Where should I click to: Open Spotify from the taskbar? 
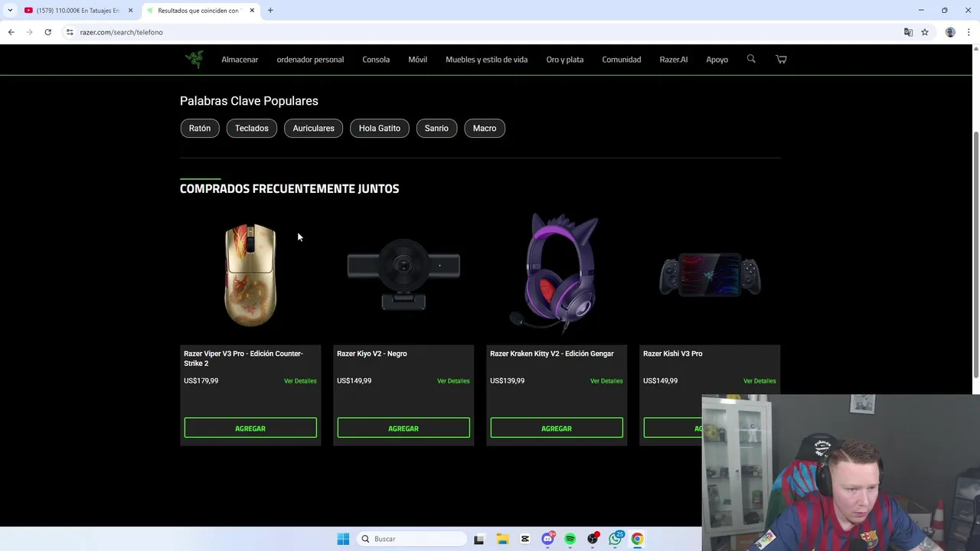570,539
